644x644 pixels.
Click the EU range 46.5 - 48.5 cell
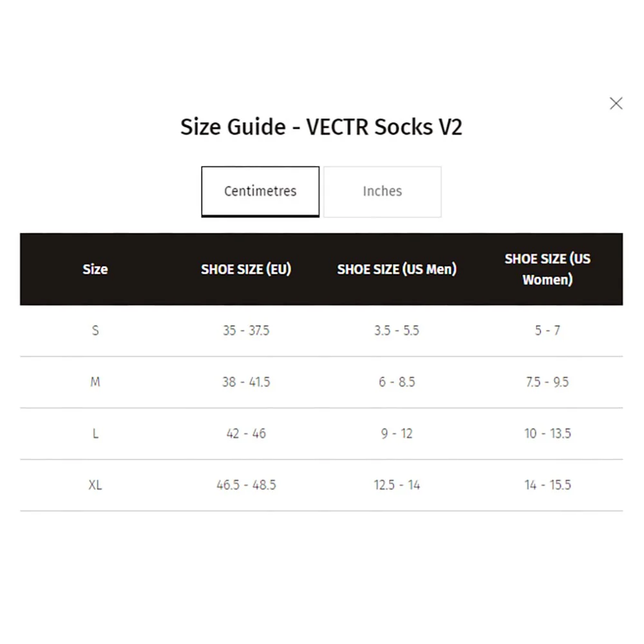coord(246,485)
